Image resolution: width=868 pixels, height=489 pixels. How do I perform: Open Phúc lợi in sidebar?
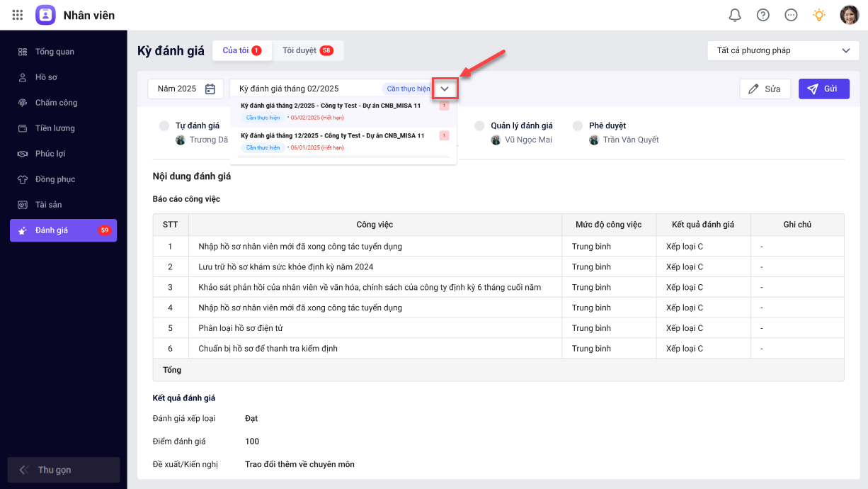click(x=64, y=154)
